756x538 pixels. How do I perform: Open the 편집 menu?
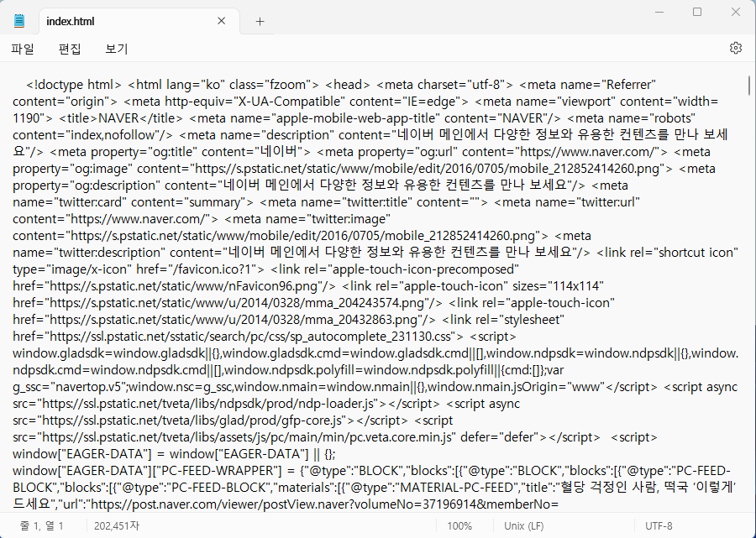point(70,49)
